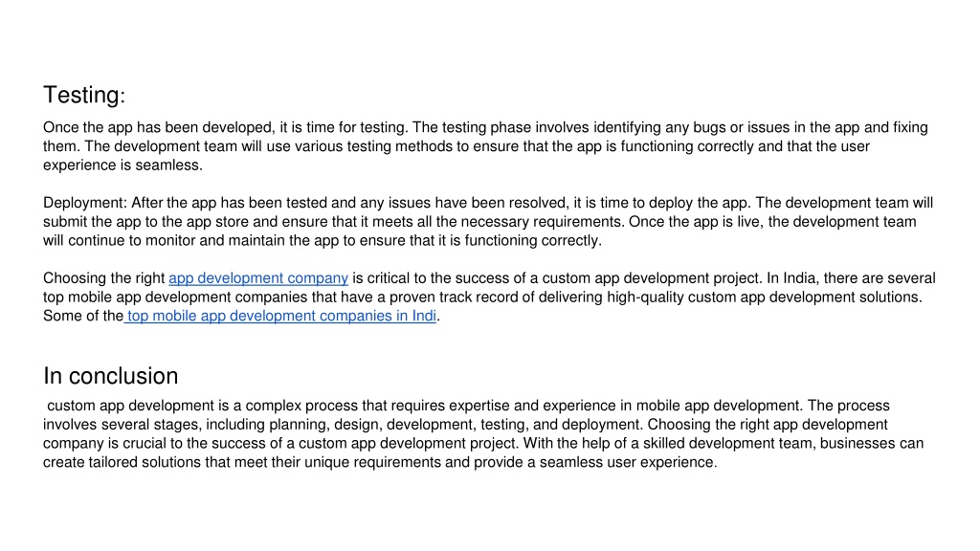Click the line starting 'involves several stages, including planning'
Image resolution: width=980 pixels, height=551 pixels.
[x=465, y=424]
